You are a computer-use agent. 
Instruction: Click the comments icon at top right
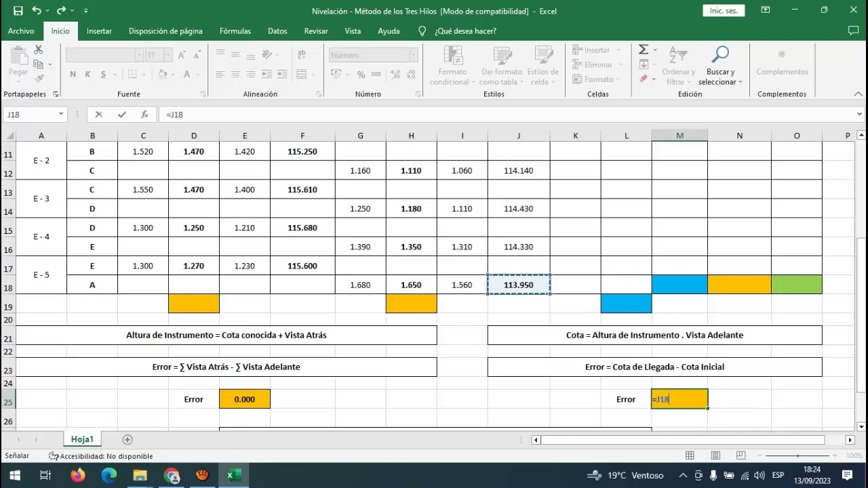tap(854, 30)
